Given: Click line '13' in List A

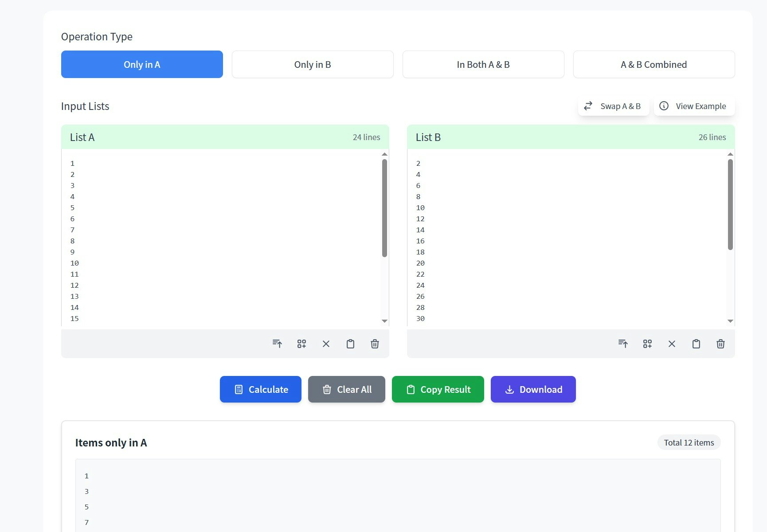Looking at the screenshot, I should click(x=74, y=296).
